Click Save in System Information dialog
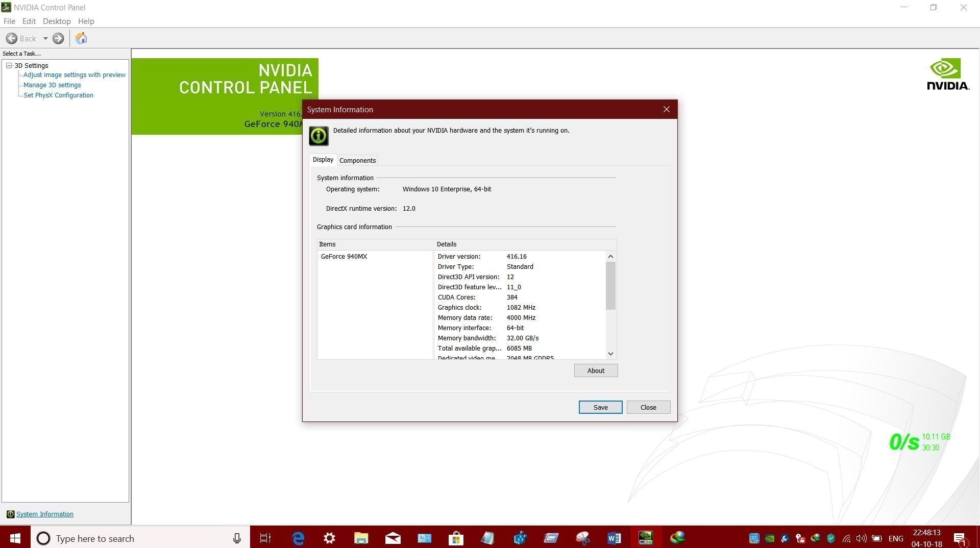980x548 pixels. pyautogui.click(x=600, y=407)
